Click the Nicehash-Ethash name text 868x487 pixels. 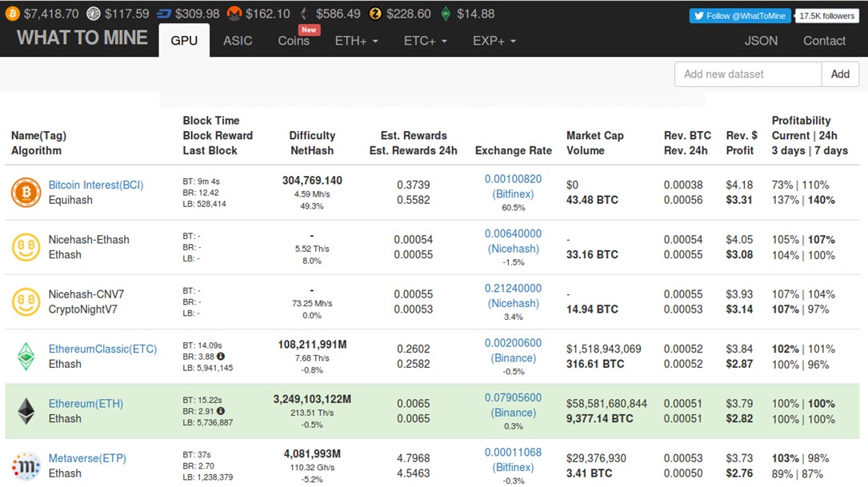point(89,240)
